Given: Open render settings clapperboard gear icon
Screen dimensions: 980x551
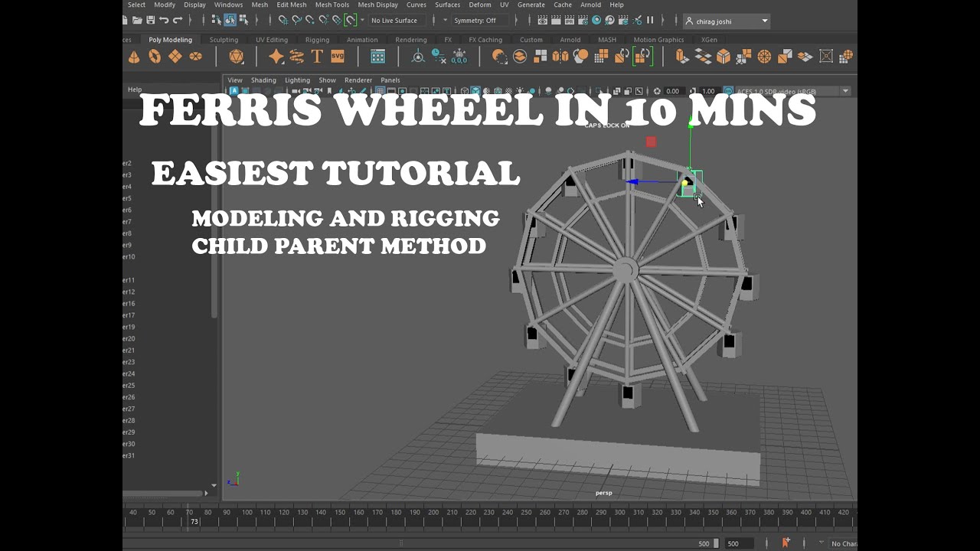Looking at the screenshot, I should 583,21.
